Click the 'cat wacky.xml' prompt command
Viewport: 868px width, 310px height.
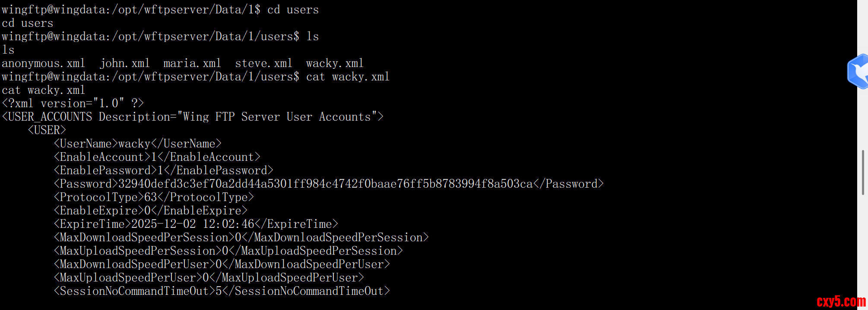[x=348, y=77]
